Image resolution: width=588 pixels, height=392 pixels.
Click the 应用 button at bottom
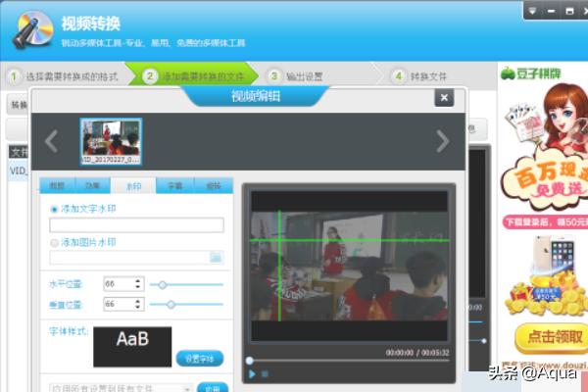[213, 388]
